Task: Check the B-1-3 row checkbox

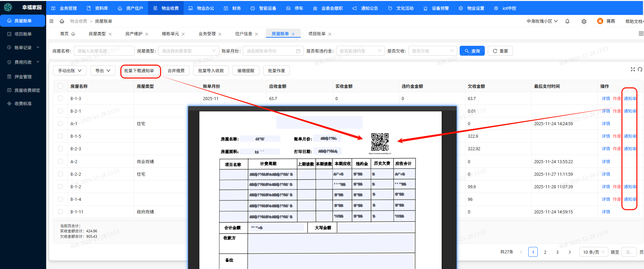Action: (x=60, y=98)
